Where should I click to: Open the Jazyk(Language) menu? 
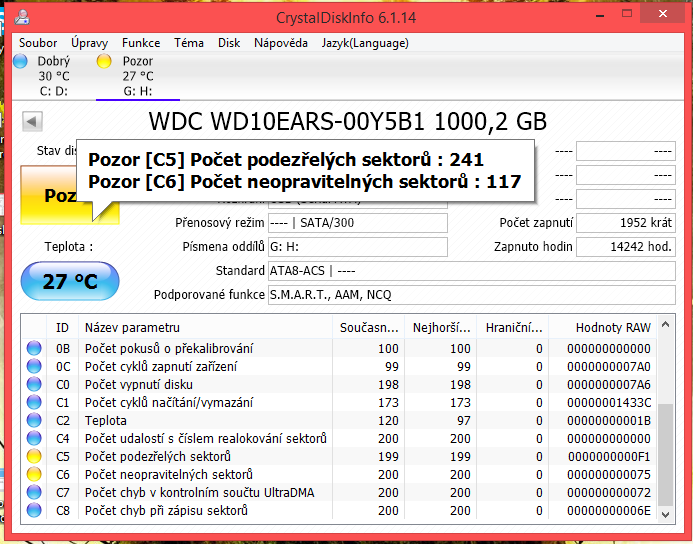(x=365, y=43)
